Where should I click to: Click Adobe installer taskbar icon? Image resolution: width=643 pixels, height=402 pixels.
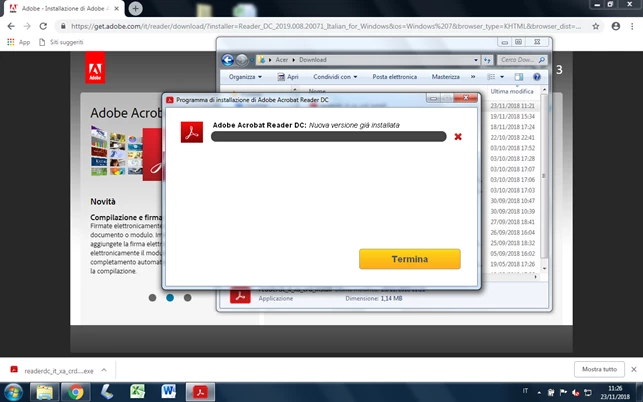200,392
